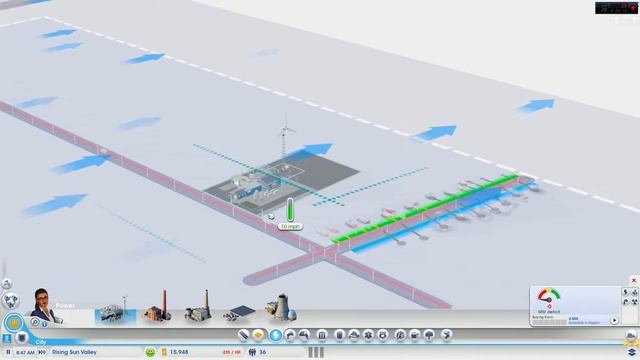Open the Parks tree icon
The height and width of the screenshot is (360, 640).
click(x=429, y=336)
